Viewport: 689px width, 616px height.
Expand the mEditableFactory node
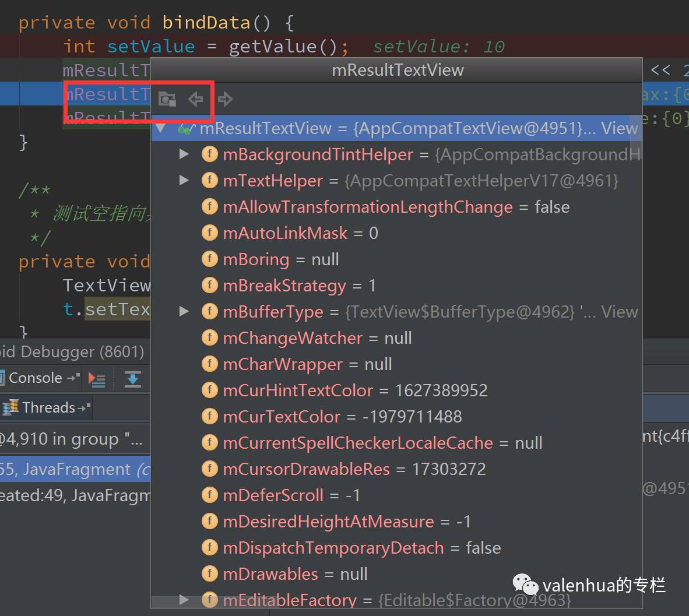pyautogui.click(x=184, y=600)
